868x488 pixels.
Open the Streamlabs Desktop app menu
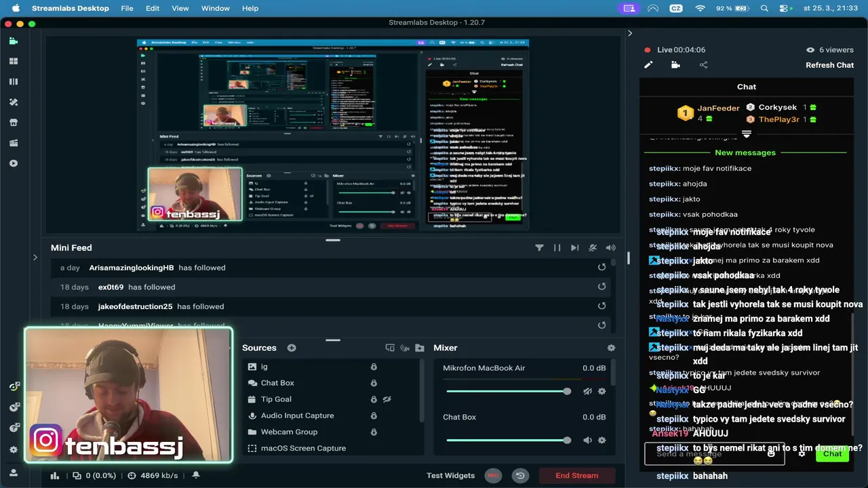tap(71, 8)
